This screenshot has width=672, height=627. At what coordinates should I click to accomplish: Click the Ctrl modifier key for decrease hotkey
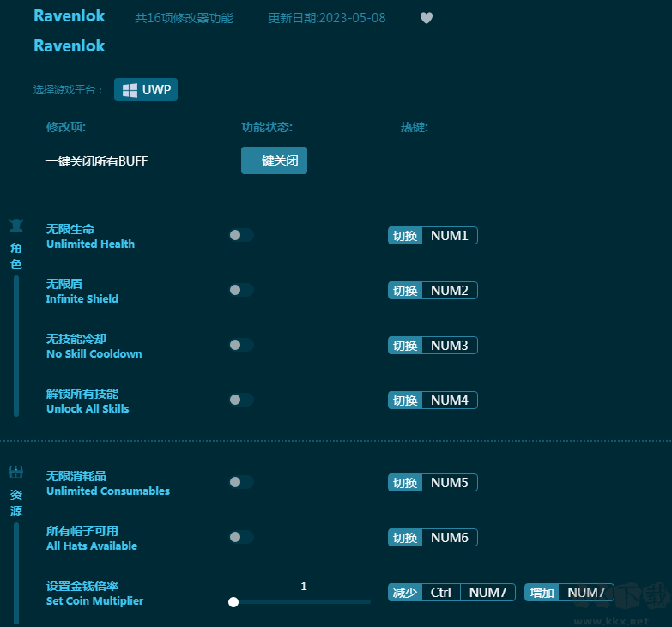pyautogui.click(x=441, y=593)
